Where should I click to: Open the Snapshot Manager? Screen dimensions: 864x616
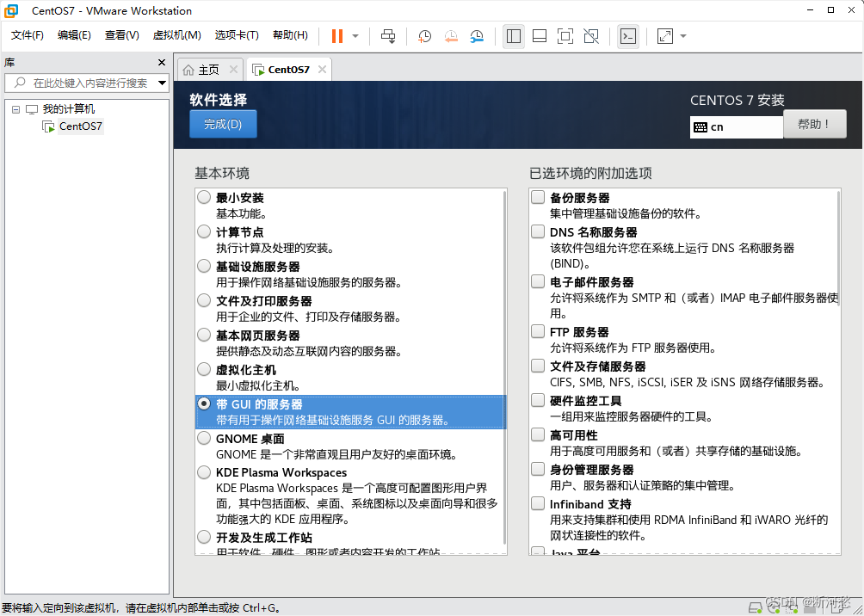coord(478,36)
